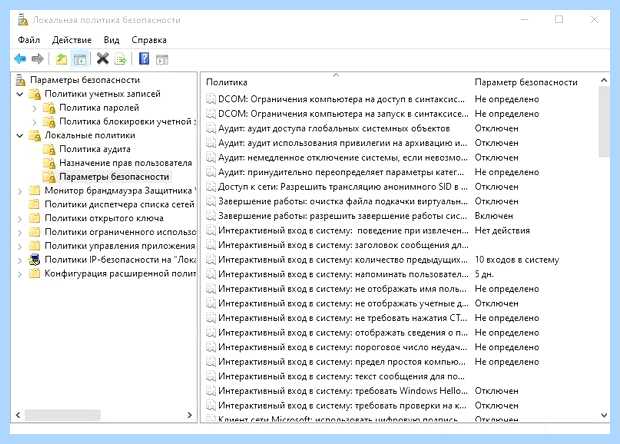This screenshot has height=444, width=620.
Task: Select 'Интерактивный вход: требовать проверки' policy
Action: point(342,405)
